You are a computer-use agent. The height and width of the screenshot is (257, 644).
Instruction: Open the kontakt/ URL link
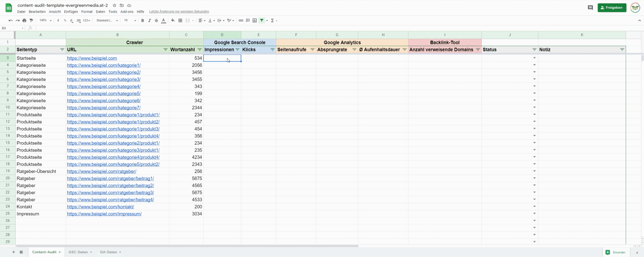coord(100,207)
